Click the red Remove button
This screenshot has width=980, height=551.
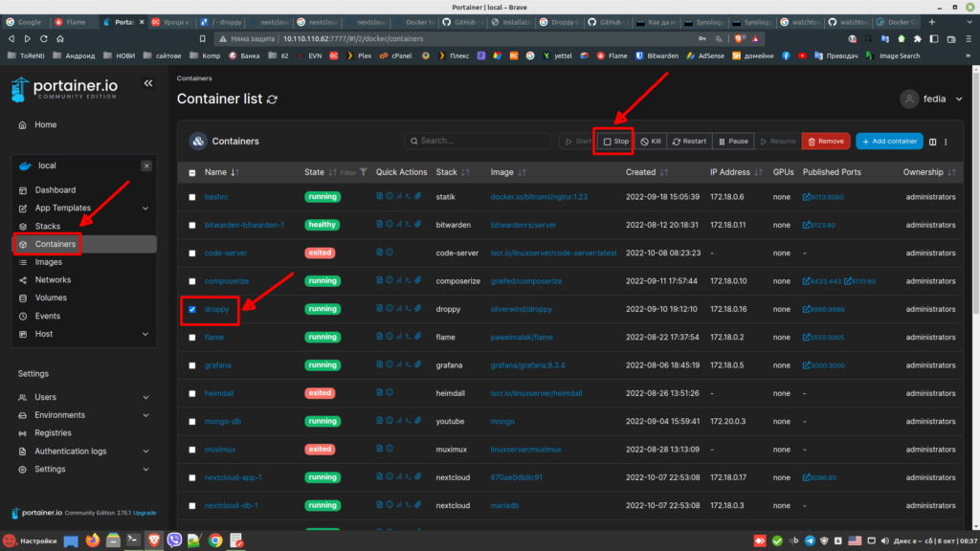tap(826, 142)
